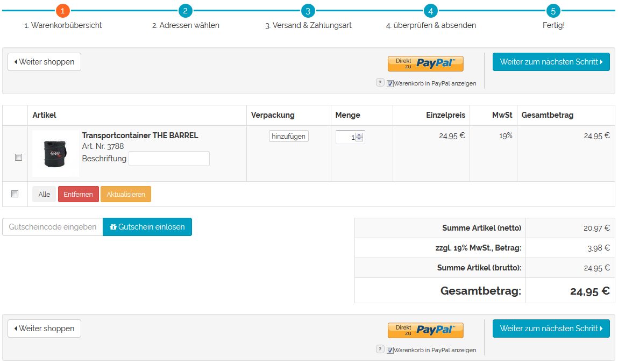618x364 pixels.
Task: Click step 1 circle Warenkorbübersicht
Action: (63, 10)
